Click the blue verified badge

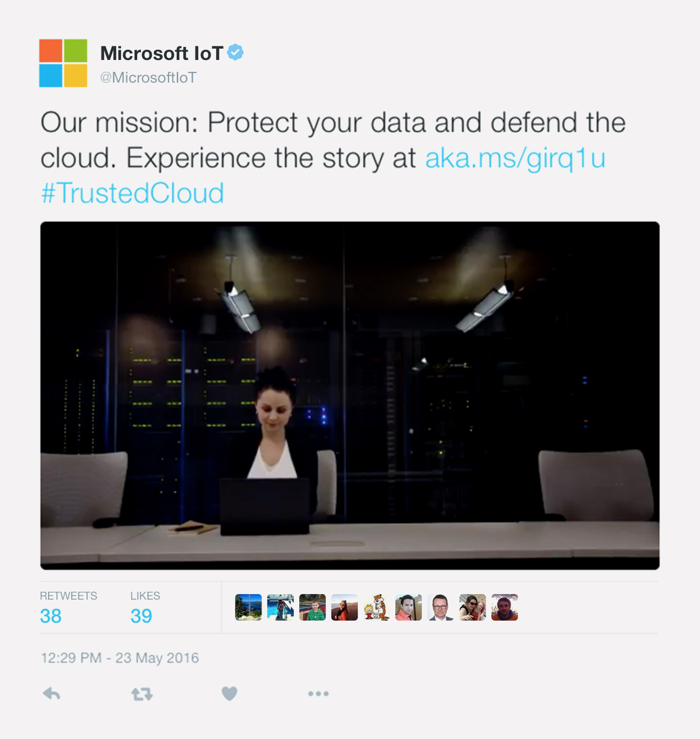click(235, 52)
